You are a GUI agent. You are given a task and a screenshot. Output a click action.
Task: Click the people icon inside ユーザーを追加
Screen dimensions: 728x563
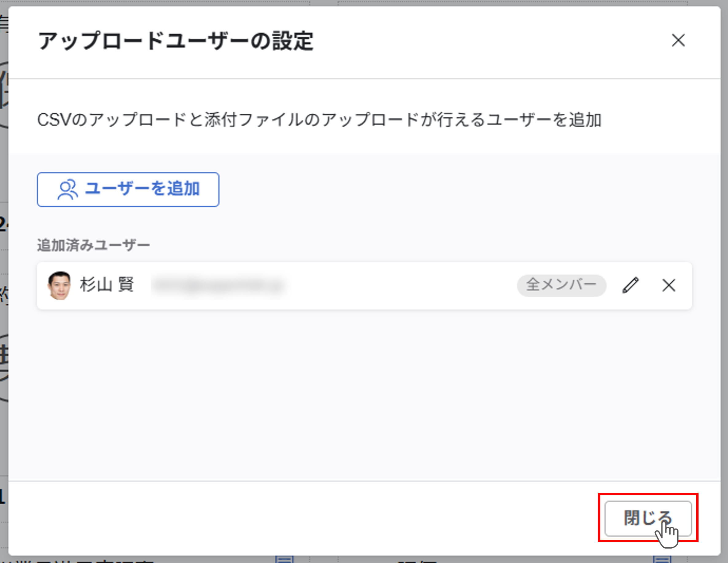tap(68, 190)
